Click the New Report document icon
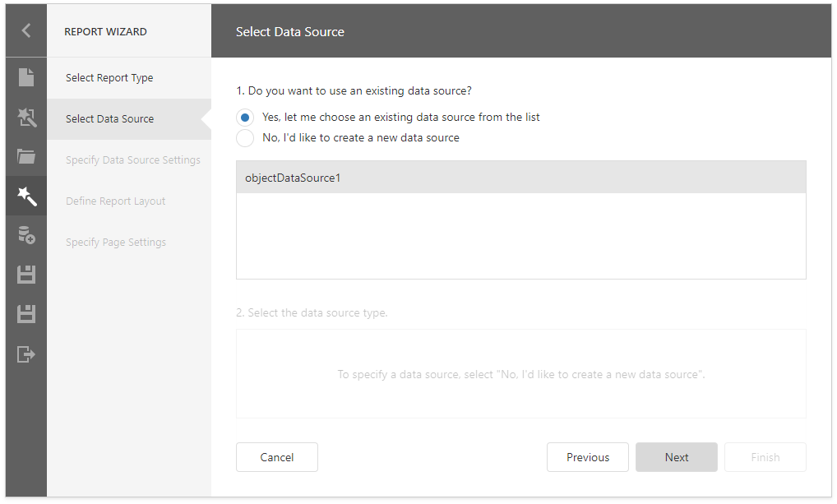 click(26, 77)
